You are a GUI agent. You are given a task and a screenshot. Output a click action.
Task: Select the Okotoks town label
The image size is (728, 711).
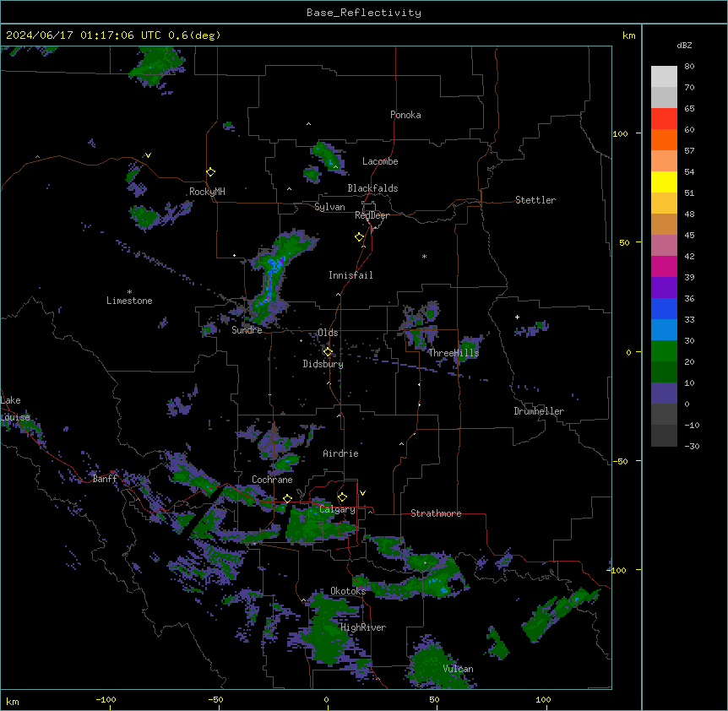[348, 591]
